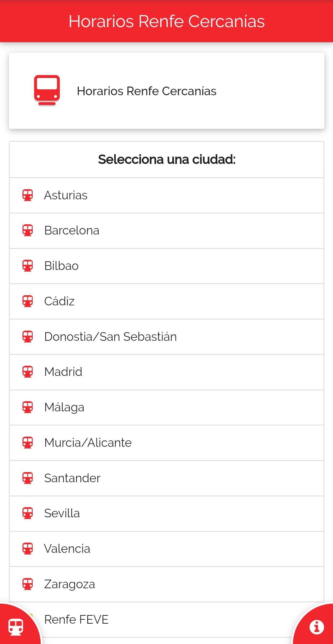Screen dimensions: 333x644
Task: Tap the train icon beside Barcelona
Action: click(x=27, y=230)
